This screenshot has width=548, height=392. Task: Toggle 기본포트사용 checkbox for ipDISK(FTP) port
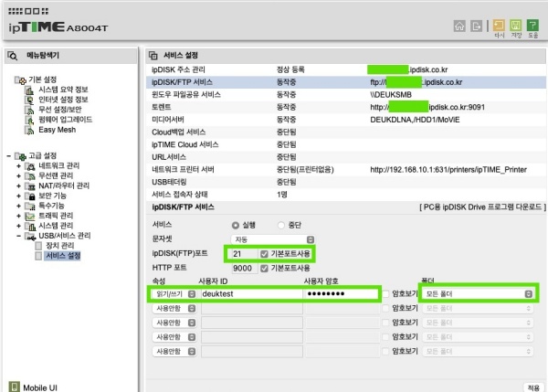coord(264,253)
